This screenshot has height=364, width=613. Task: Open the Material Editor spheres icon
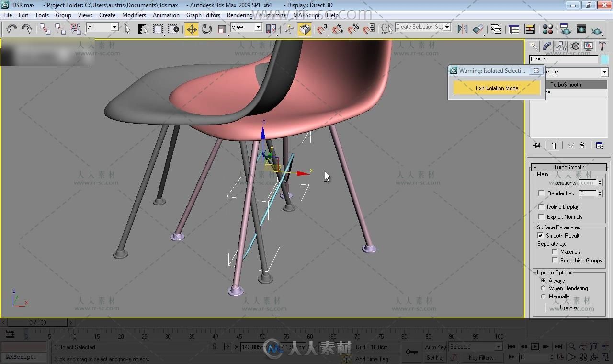(x=548, y=29)
